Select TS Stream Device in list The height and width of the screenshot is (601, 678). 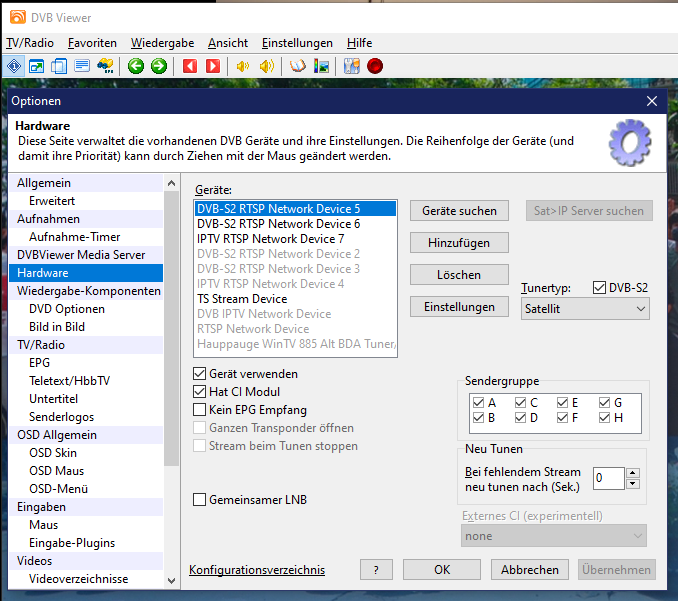(x=295, y=299)
